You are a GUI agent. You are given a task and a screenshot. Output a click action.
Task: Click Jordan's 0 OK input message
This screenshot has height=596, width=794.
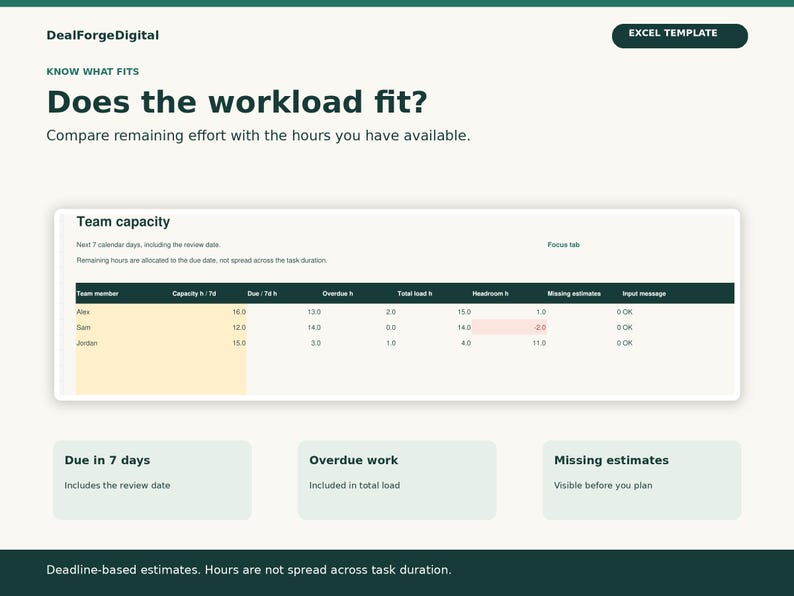click(x=624, y=343)
